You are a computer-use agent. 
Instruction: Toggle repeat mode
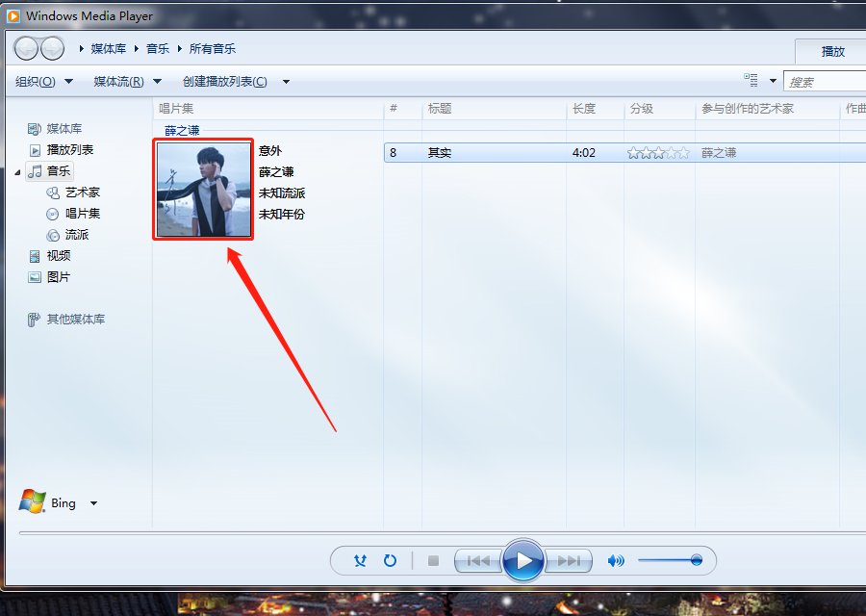390,560
